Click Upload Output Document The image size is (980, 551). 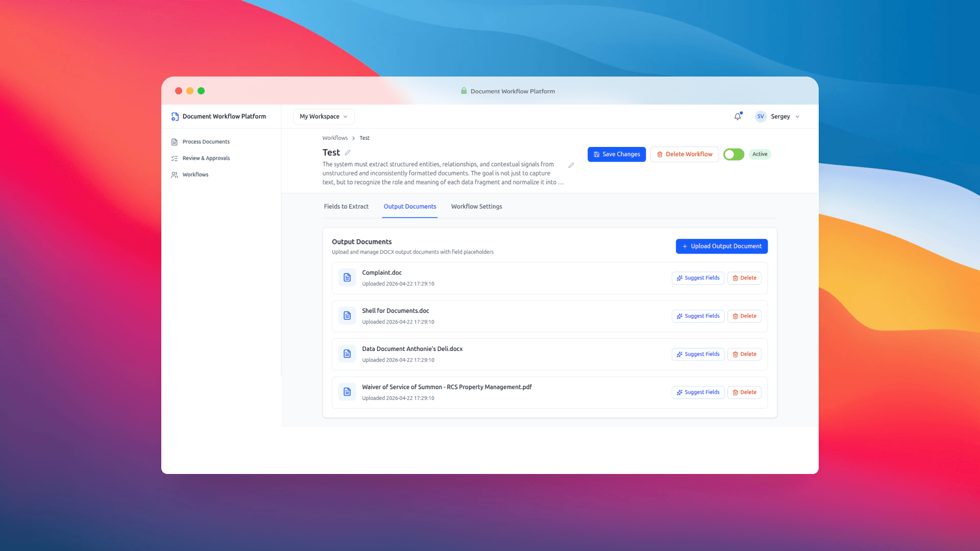tap(721, 246)
